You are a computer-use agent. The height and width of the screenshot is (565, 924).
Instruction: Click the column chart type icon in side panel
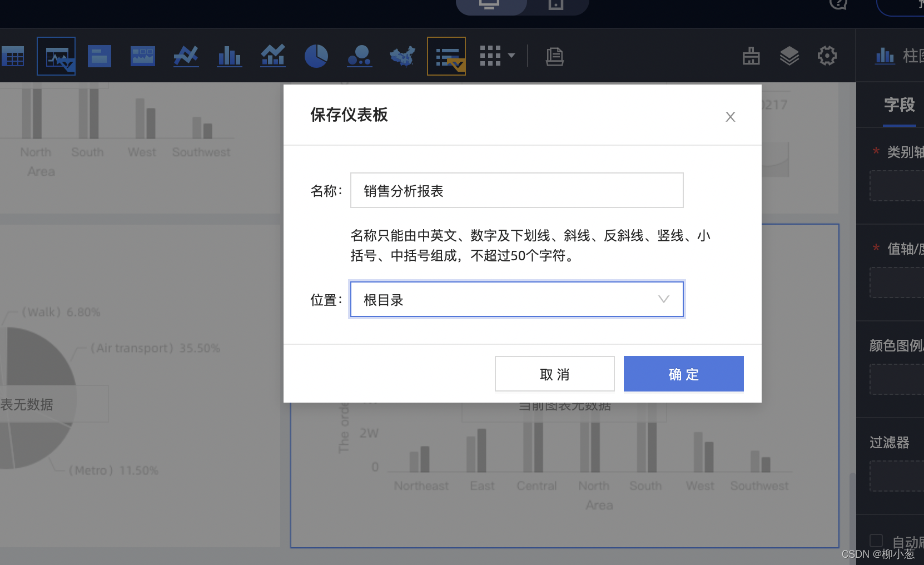pyautogui.click(x=885, y=56)
